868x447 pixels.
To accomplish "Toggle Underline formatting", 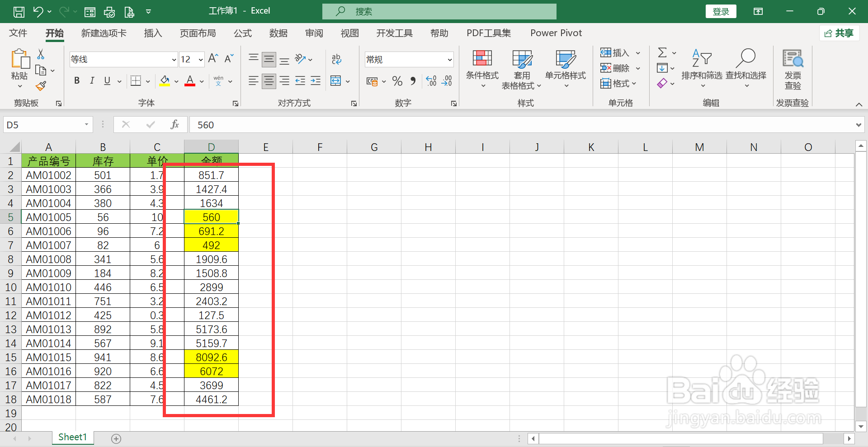I will click(107, 81).
